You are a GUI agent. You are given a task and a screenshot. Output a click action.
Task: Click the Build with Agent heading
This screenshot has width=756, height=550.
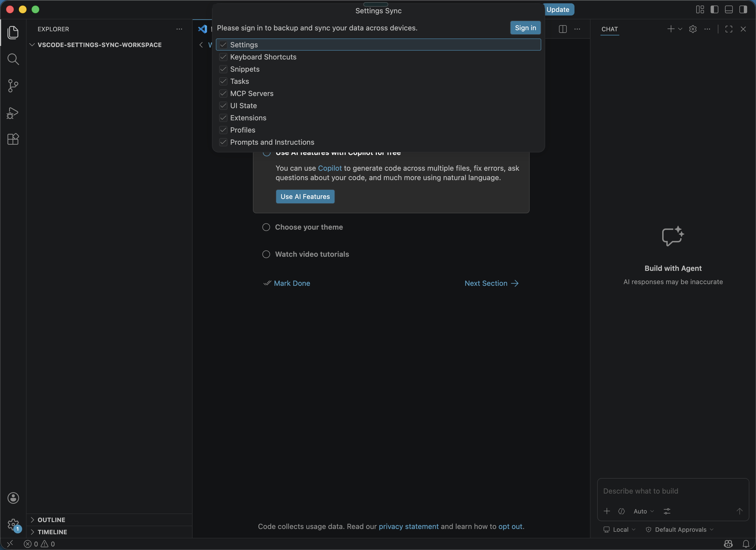(673, 268)
